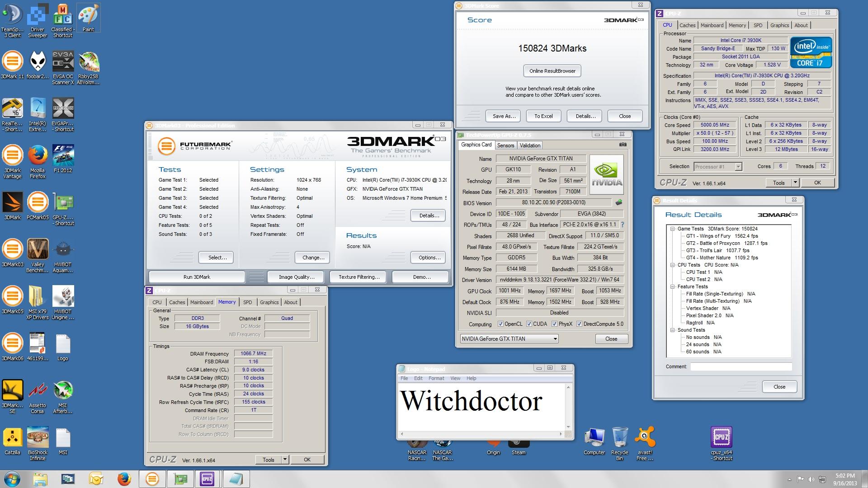868x488 pixels.
Task: Click the Image Quality button
Action: (297, 277)
